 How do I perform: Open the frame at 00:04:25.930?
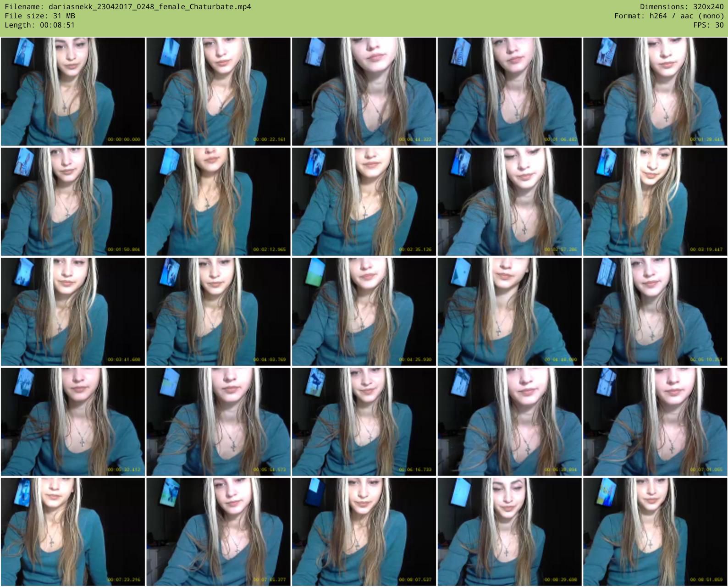[364, 312]
